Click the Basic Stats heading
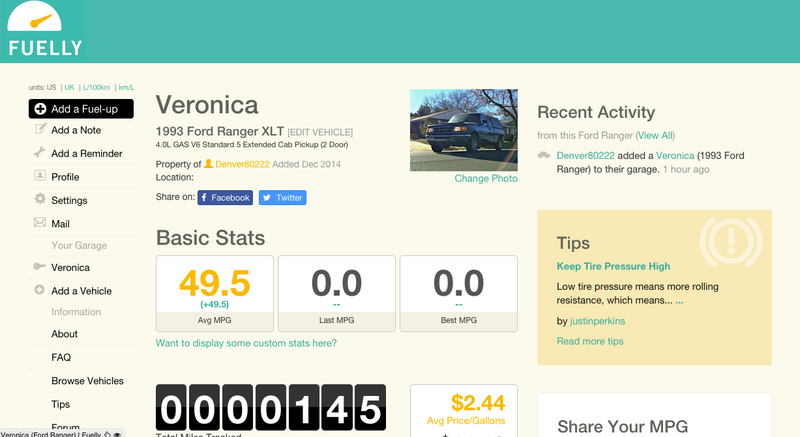Viewport: 800px width, 437px height. pos(210,238)
